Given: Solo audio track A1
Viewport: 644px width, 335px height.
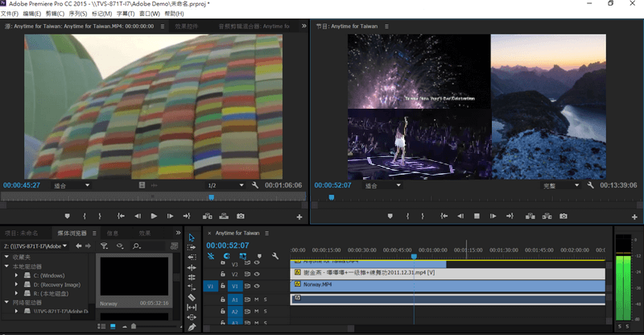Looking at the screenshot, I should tap(266, 300).
